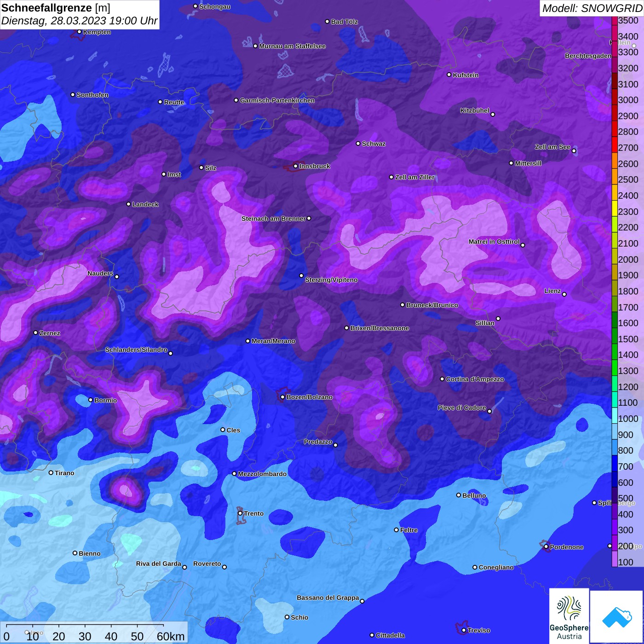This screenshot has width=644, height=644.
Task: Click the 'Meran/Merano' label
Action: coord(273,341)
